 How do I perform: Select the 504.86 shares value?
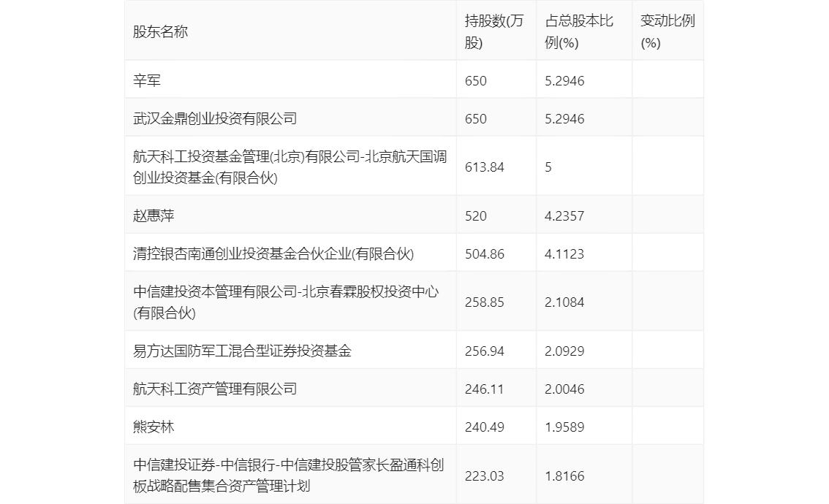pos(484,254)
